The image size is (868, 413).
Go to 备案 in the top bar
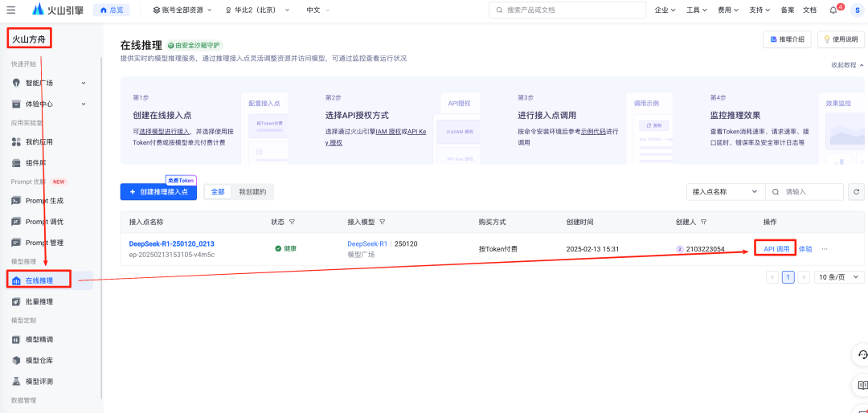click(x=787, y=10)
